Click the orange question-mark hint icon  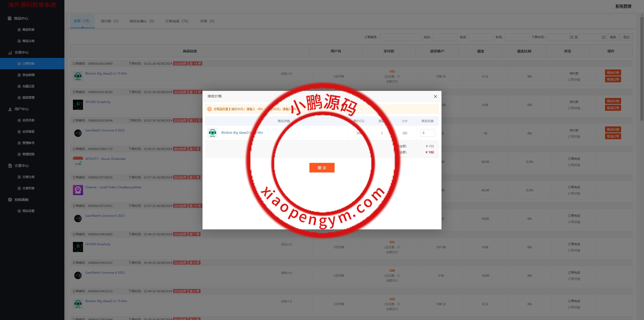(209, 109)
